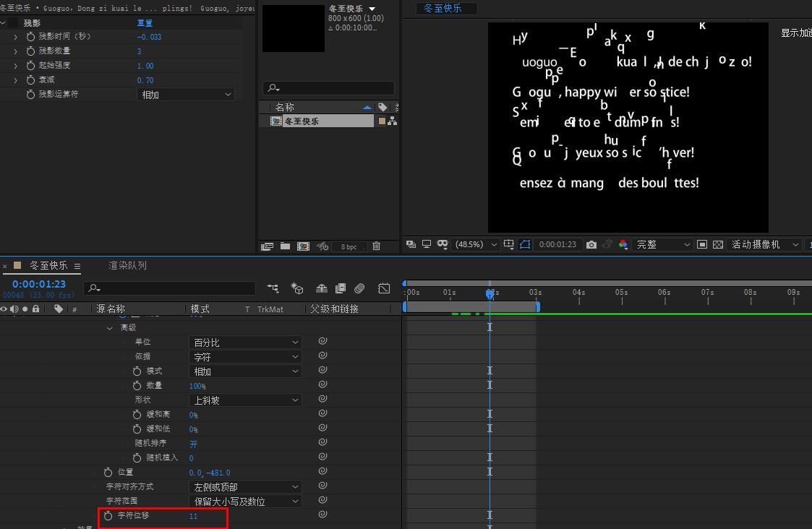
Task: Open the 完整 resolution dropdown
Action: (663, 244)
